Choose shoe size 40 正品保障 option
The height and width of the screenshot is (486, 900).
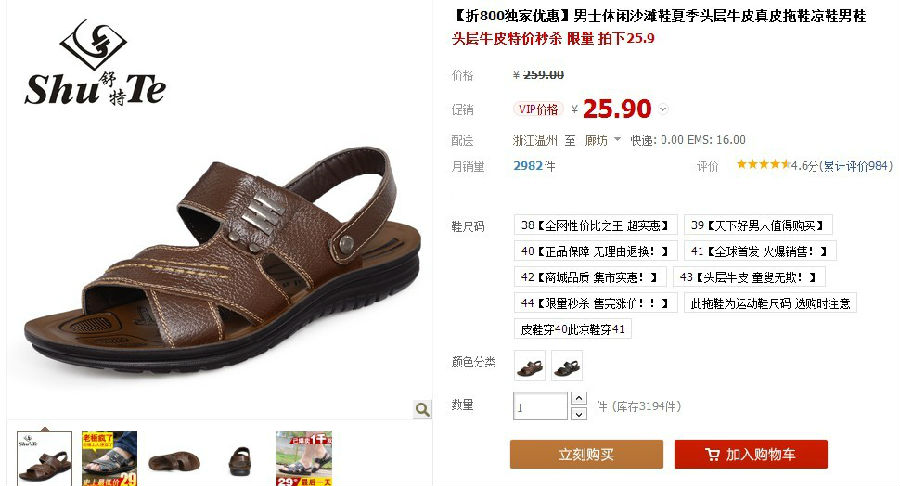(595, 251)
